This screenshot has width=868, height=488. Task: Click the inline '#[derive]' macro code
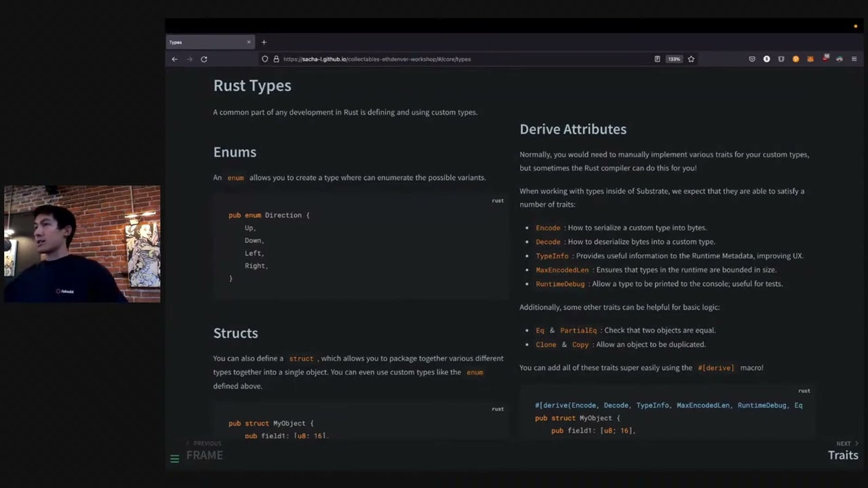point(716,368)
